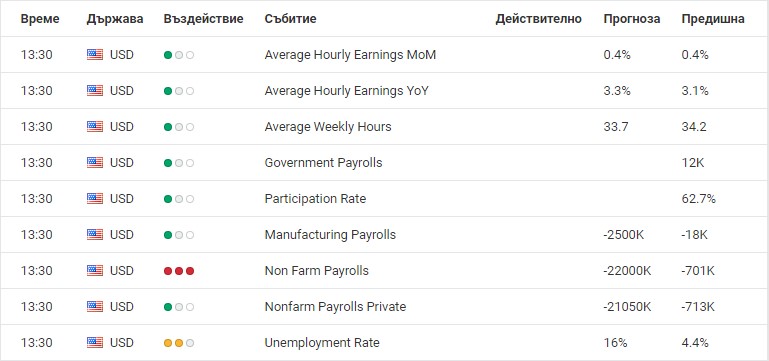Image resolution: width=769 pixels, height=361 pixels.
Task: Click the -22000K forecast value
Action: click(627, 271)
